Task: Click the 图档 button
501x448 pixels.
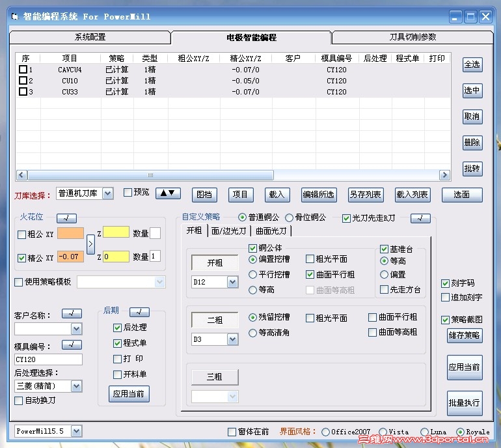Action: (204, 195)
